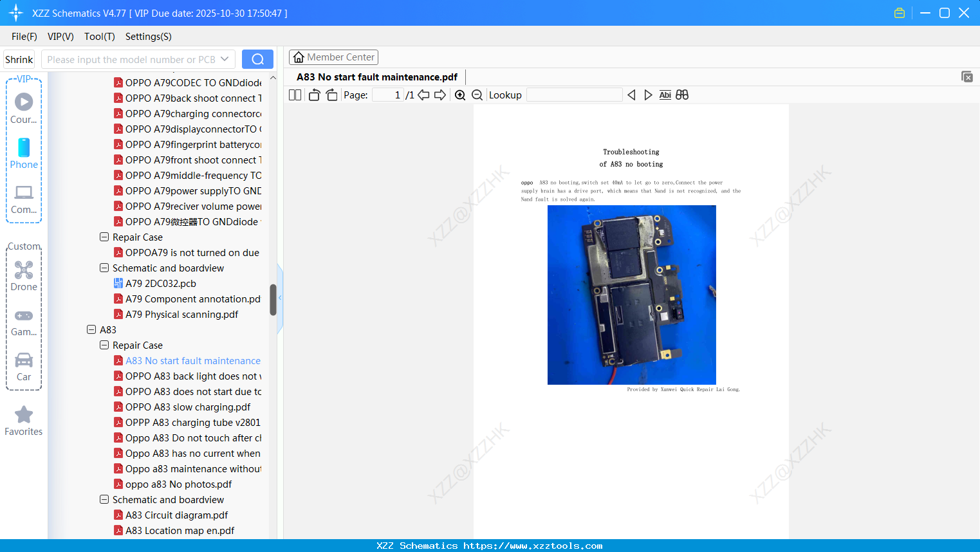Open OPPO A79fingerprint battery connector file
The image size is (980, 552).
(x=188, y=144)
